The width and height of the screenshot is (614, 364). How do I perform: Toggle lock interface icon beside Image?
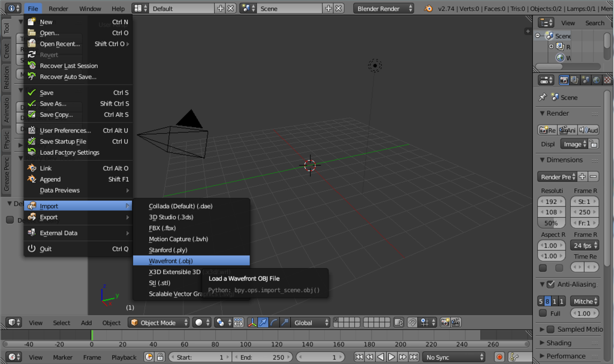click(x=594, y=144)
